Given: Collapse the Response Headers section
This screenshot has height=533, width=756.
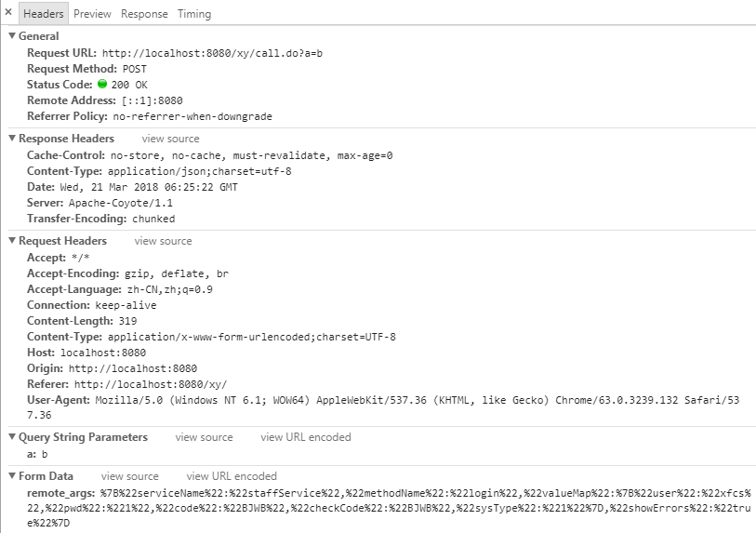Looking at the screenshot, I should point(12,138).
